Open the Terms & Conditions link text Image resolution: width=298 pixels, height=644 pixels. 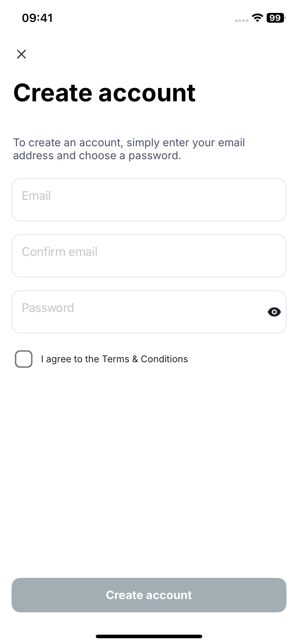(145, 359)
